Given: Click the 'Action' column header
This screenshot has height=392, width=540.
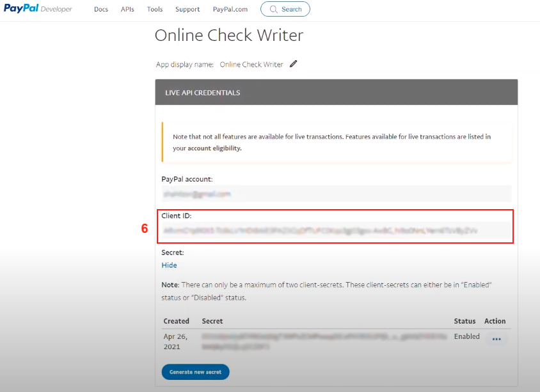Looking at the screenshot, I should click(495, 321).
